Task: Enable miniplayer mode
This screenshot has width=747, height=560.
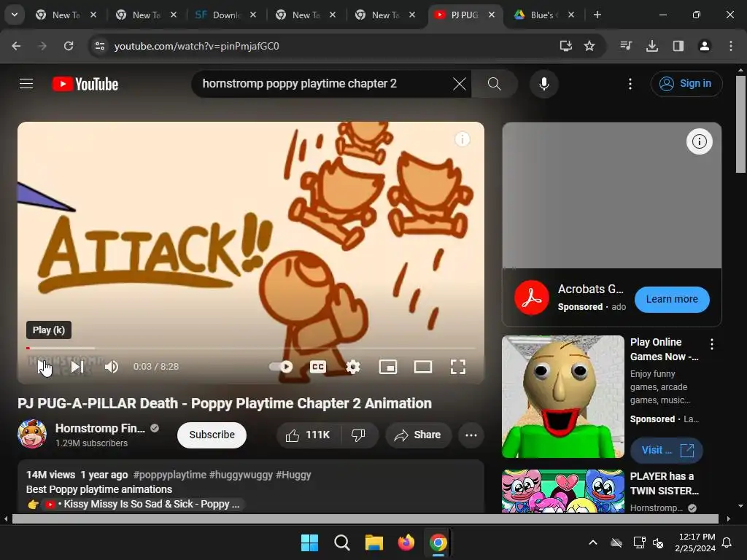Action: coord(388,366)
